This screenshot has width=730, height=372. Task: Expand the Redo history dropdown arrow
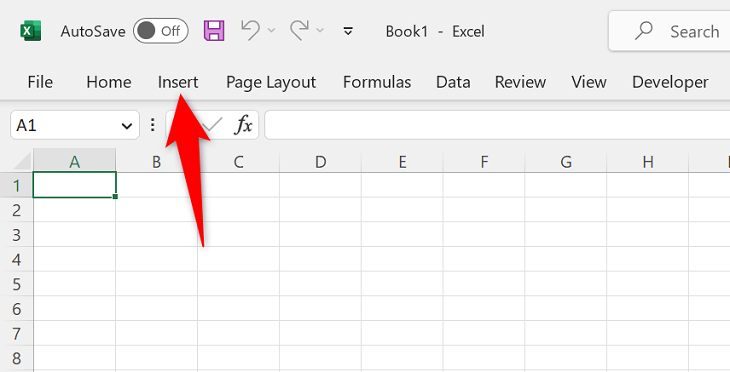tap(320, 31)
